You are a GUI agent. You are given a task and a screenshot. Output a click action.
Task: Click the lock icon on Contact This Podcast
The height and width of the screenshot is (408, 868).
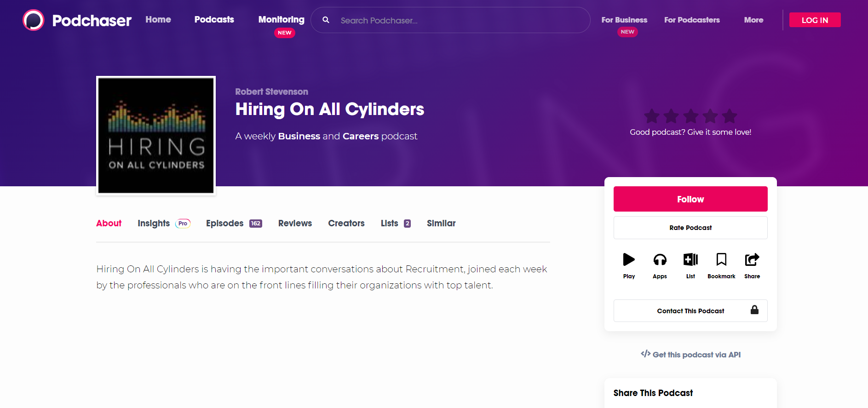click(754, 310)
